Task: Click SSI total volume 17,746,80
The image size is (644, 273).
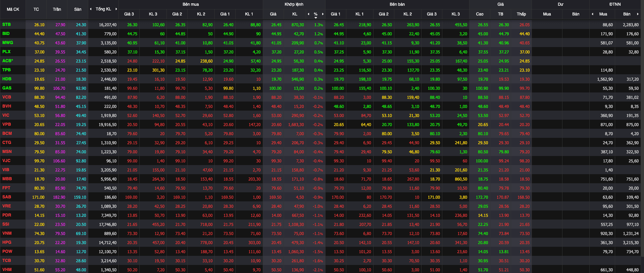Action: [108, 225]
